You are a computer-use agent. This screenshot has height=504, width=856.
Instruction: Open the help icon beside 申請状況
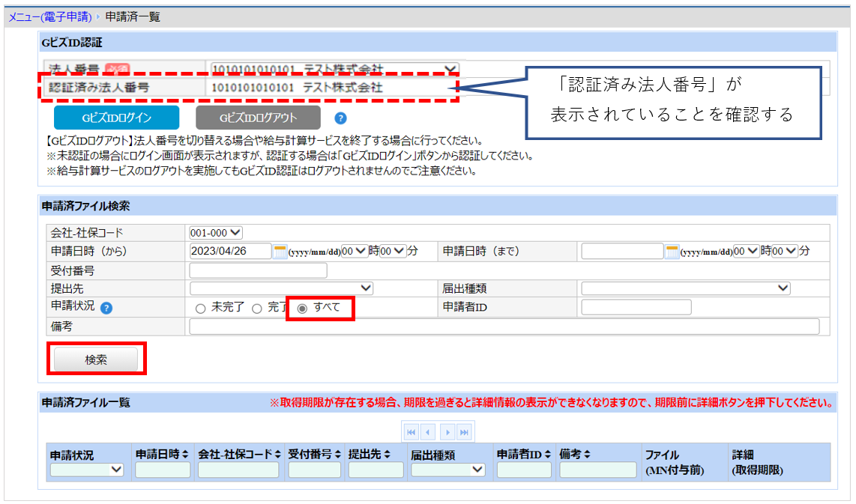[x=107, y=309]
